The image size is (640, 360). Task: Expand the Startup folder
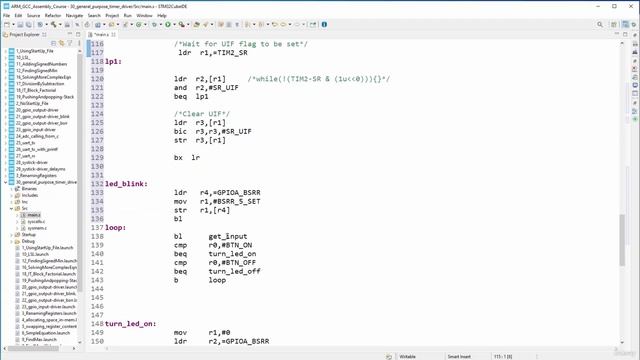coord(11,235)
